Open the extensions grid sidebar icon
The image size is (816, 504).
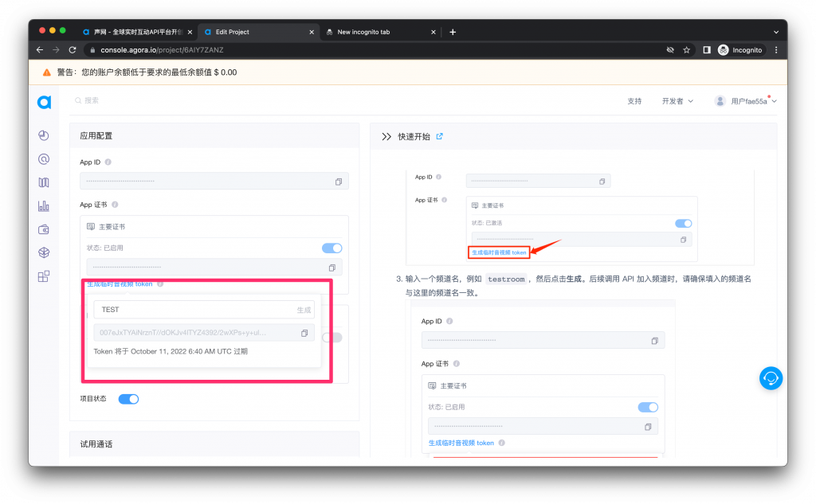(44, 276)
